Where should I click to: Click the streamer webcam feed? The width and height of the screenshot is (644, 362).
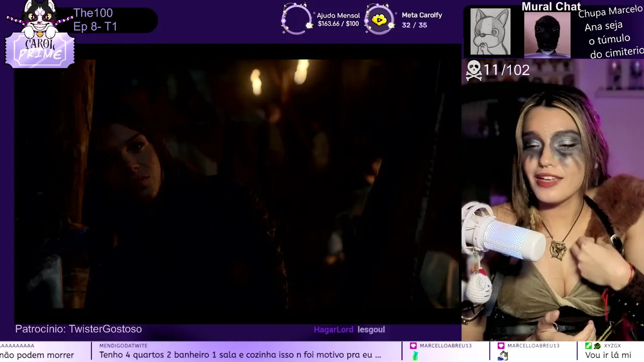click(552, 200)
